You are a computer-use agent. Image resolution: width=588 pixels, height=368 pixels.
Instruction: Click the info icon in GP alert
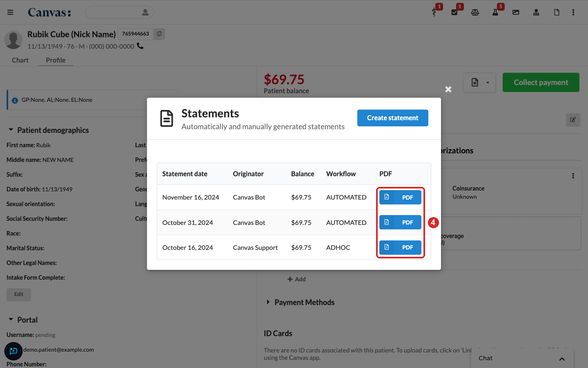(15, 100)
